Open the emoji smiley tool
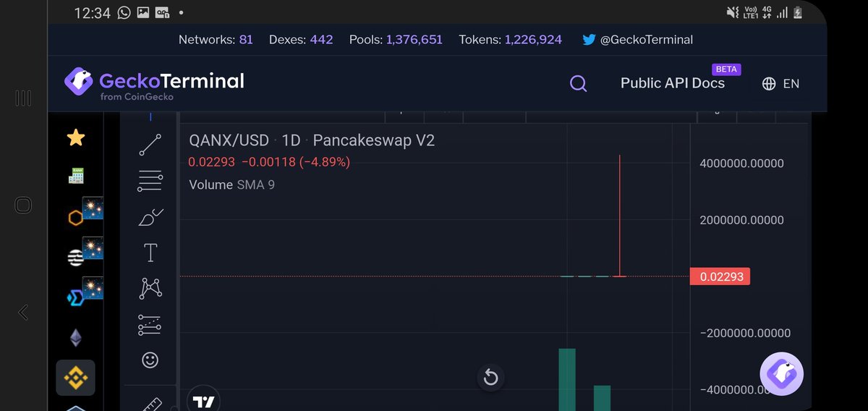The height and width of the screenshot is (411, 868). click(150, 360)
